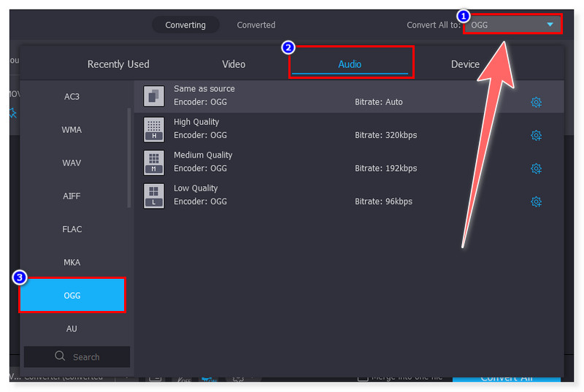The image size is (584, 392).
Task: Select the High Quality preset icon
Action: point(153,128)
